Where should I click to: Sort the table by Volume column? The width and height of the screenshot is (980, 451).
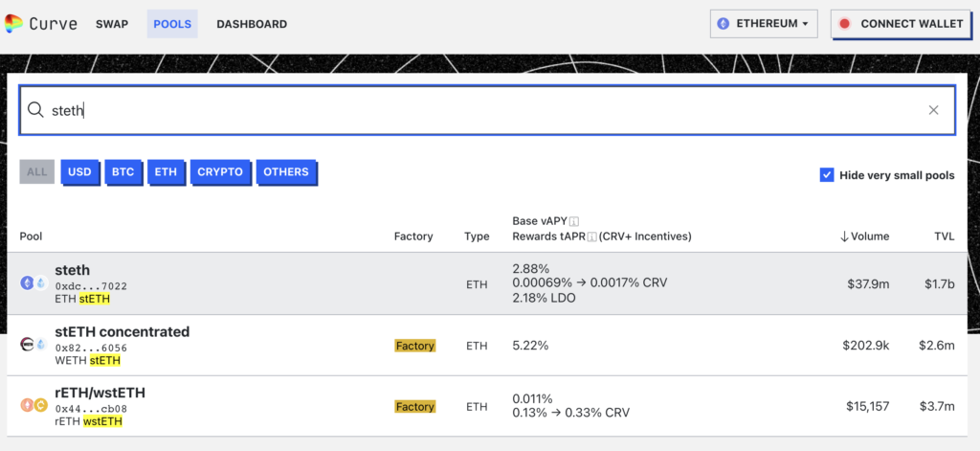[864, 237]
